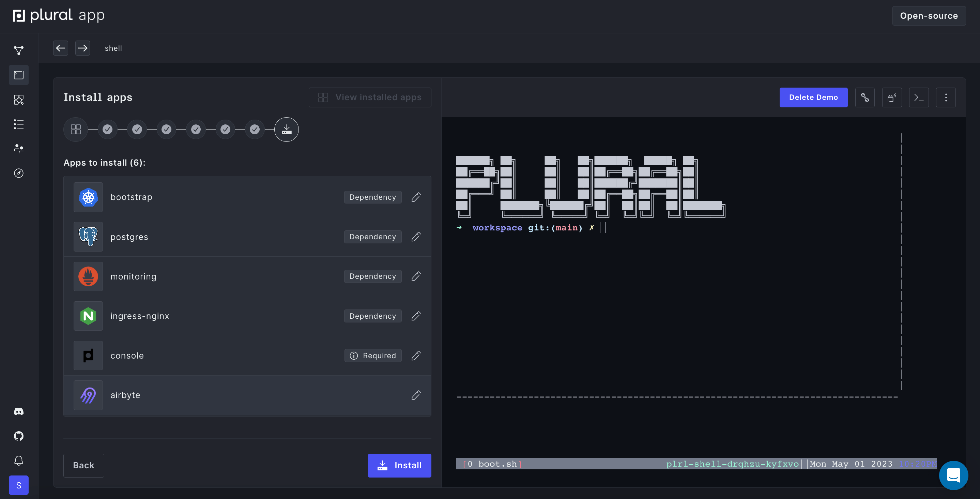Select the final install step circle
980x499 pixels.
coord(287,130)
